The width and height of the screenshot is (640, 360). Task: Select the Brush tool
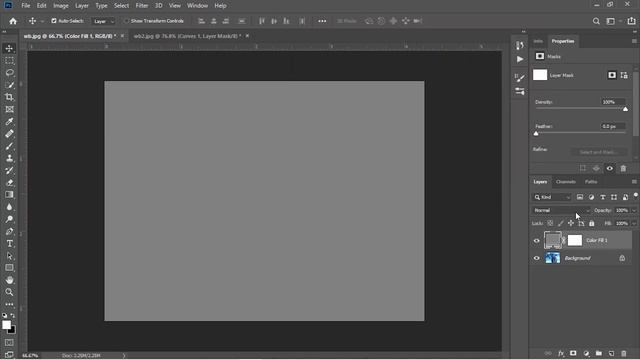(9, 146)
